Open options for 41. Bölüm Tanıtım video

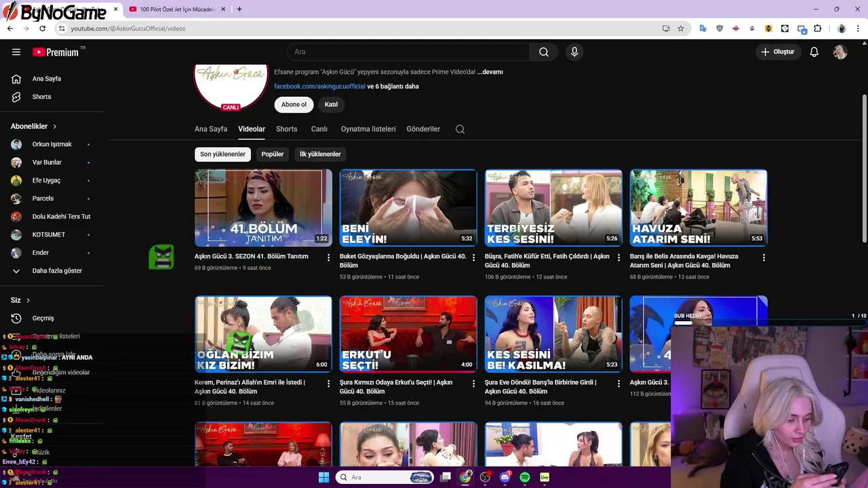tap(328, 258)
